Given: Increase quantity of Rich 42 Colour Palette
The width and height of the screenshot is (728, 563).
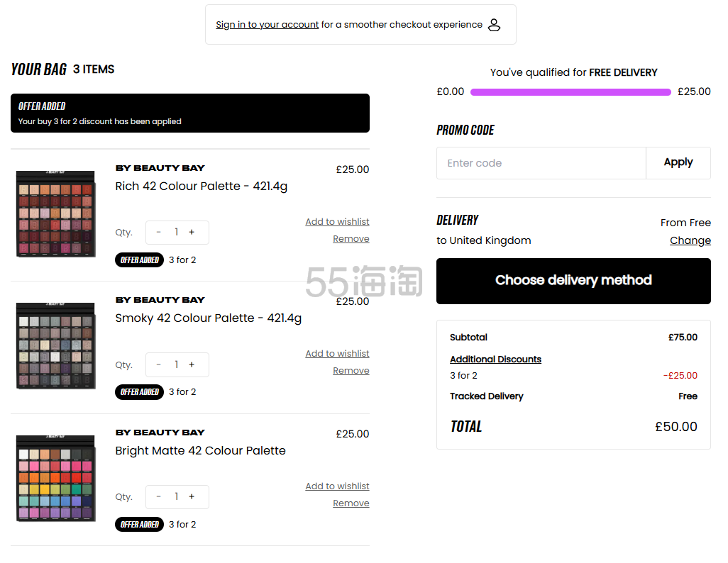Looking at the screenshot, I should click(192, 233).
